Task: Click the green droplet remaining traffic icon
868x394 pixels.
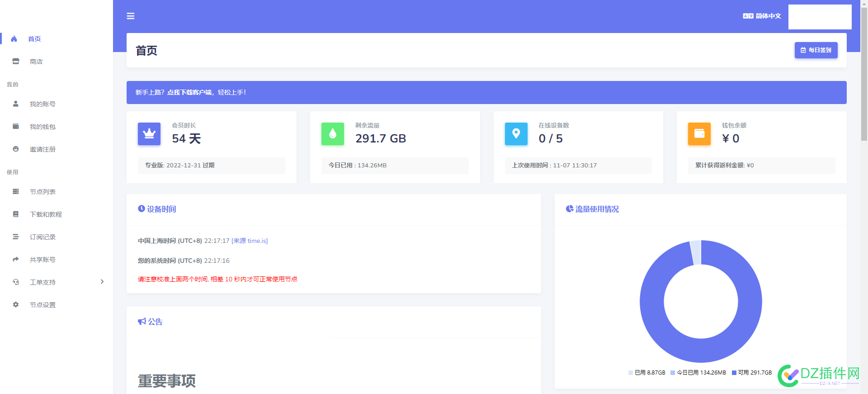Action: point(333,134)
